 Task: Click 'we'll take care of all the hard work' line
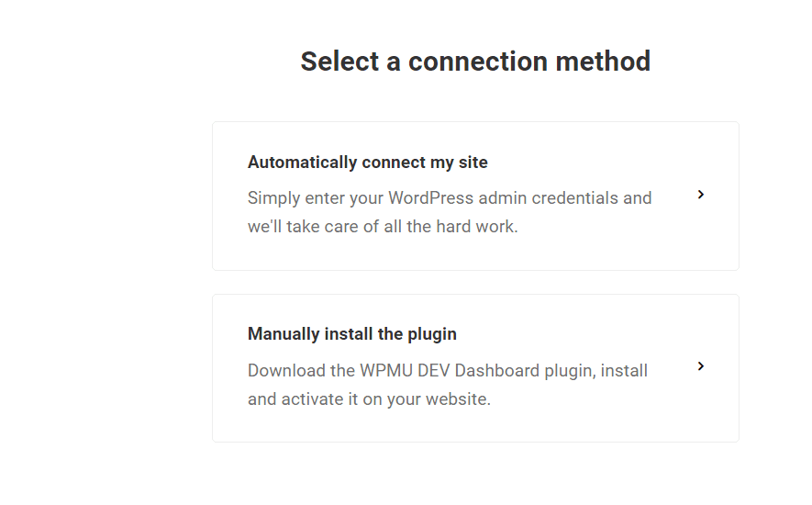point(383,227)
